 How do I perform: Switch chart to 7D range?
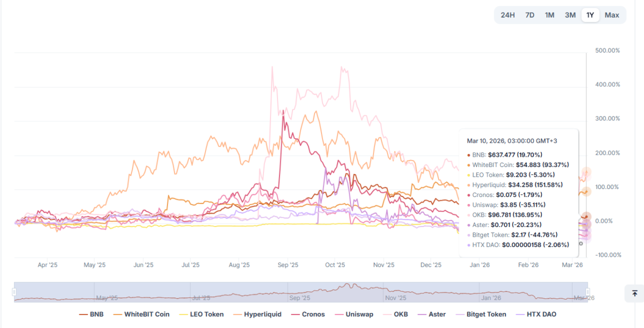pyautogui.click(x=530, y=15)
